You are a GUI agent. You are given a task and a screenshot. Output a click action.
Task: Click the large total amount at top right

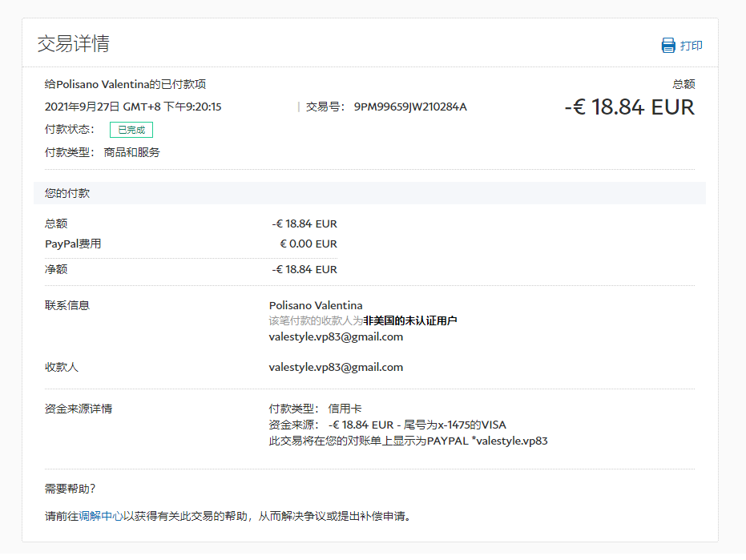[629, 107]
